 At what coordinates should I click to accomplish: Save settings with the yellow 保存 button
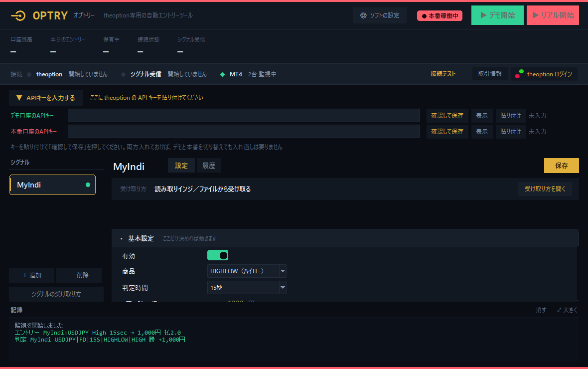(x=562, y=166)
